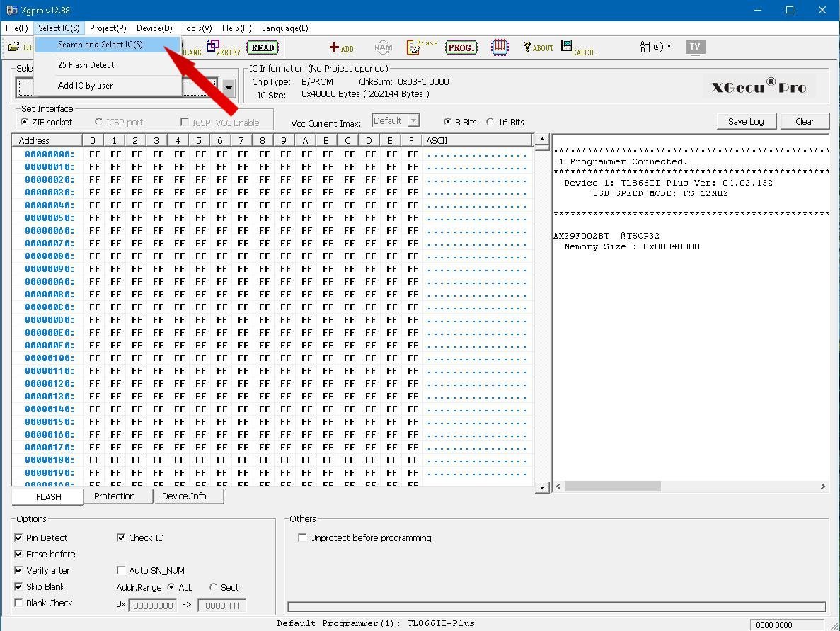The width and height of the screenshot is (840, 631).
Task: Click the READ chip toolbar button
Action: 263,47
